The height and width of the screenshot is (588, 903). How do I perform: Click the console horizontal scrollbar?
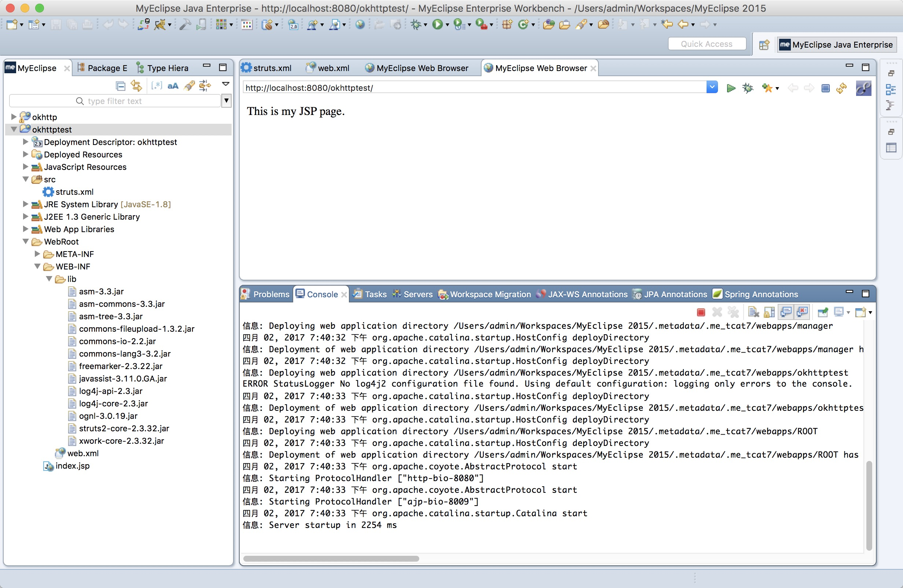(331, 558)
